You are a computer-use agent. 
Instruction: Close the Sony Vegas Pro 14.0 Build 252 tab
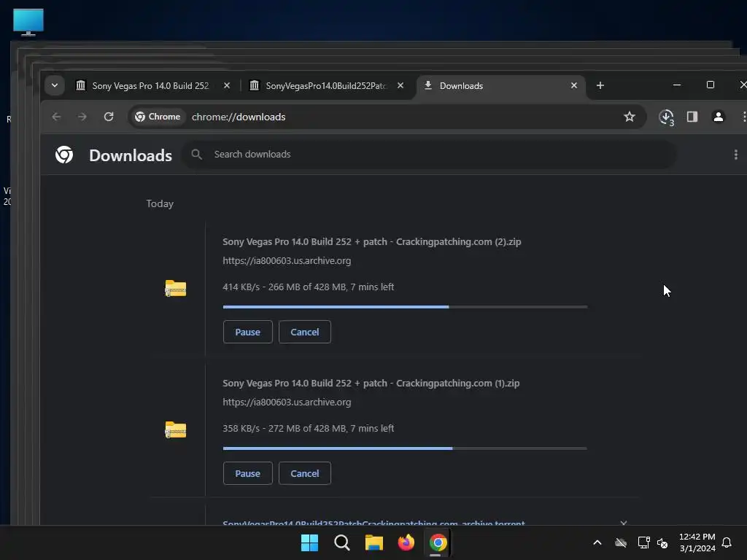coord(227,86)
